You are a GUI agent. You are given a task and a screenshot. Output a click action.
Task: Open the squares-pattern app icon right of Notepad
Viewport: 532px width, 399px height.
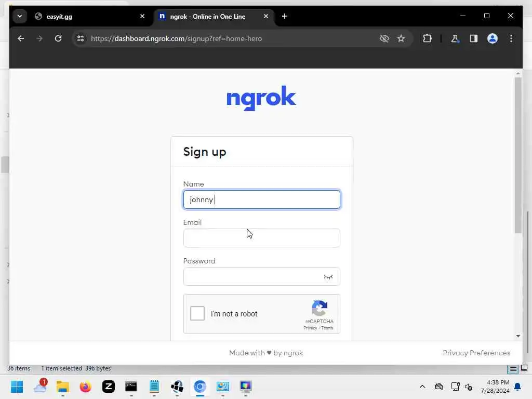pyautogui.click(x=177, y=387)
